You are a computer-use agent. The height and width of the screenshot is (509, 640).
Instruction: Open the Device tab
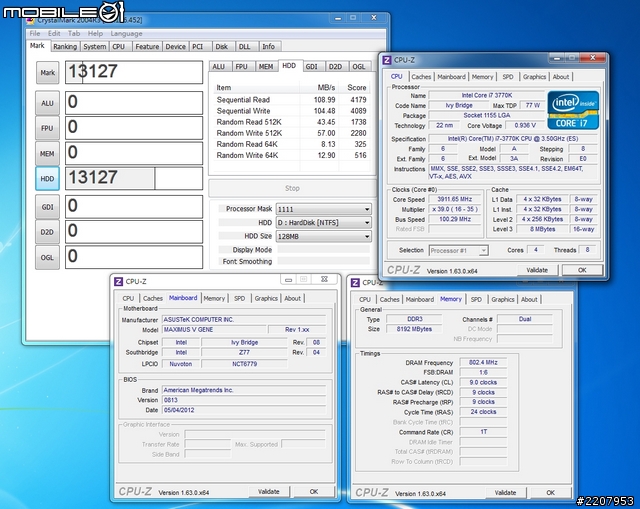176,47
